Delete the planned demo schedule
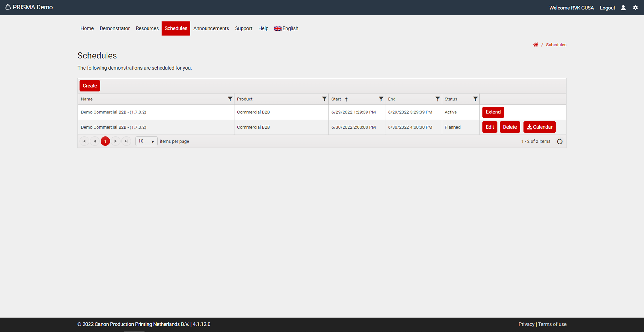The height and width of the screenshot is (332, 644). [510, 127]
